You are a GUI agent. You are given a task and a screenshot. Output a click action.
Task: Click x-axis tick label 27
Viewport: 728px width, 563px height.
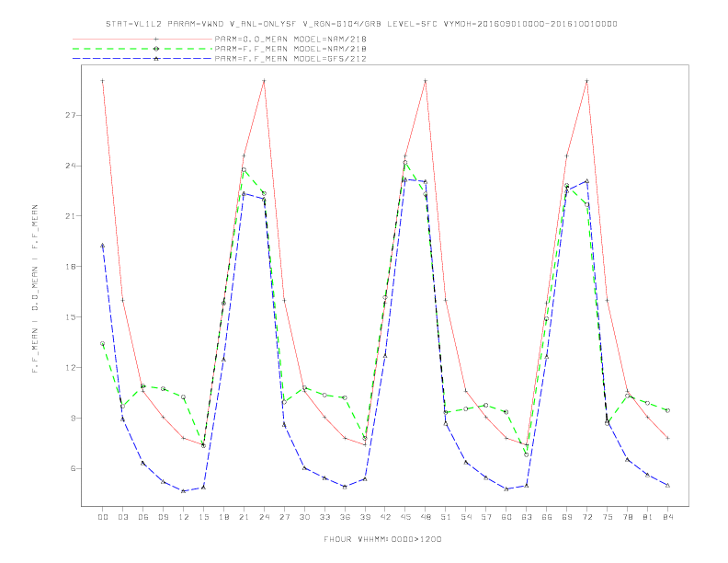tap(284, 517)
